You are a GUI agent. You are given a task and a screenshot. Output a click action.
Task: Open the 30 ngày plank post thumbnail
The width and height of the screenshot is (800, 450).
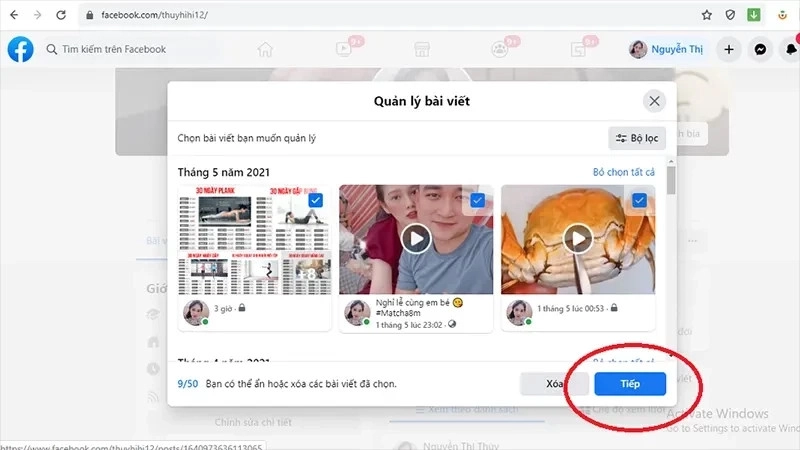[255, 240]
